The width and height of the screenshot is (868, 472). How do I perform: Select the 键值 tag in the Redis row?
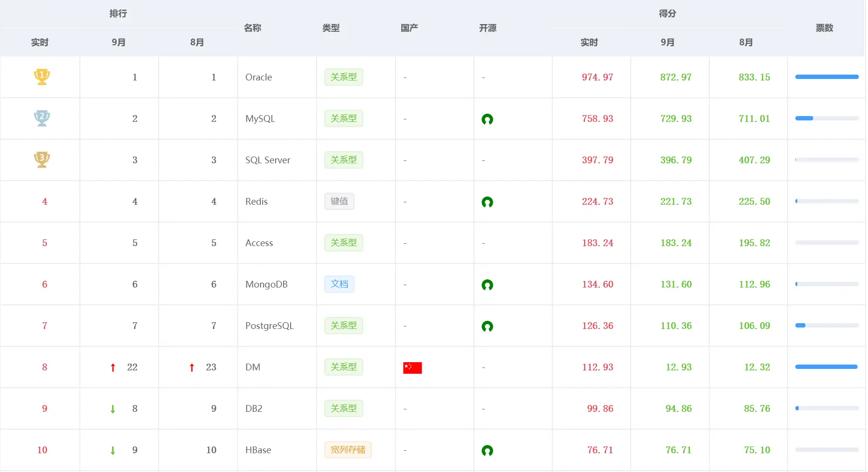[x=339, y=201]
